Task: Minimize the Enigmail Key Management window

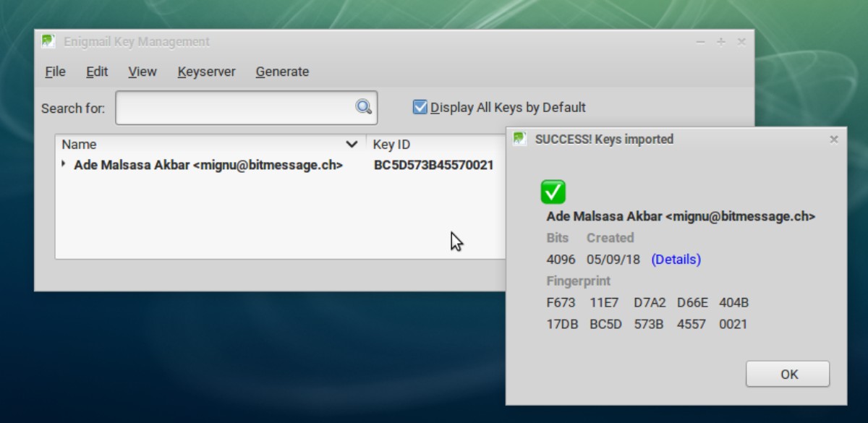Action: point(700,43)
